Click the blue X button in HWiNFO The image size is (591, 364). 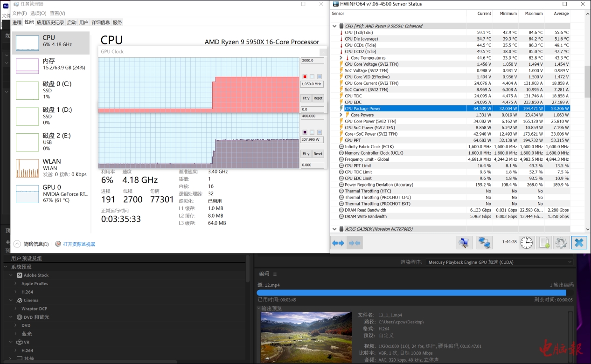(579, 243)
